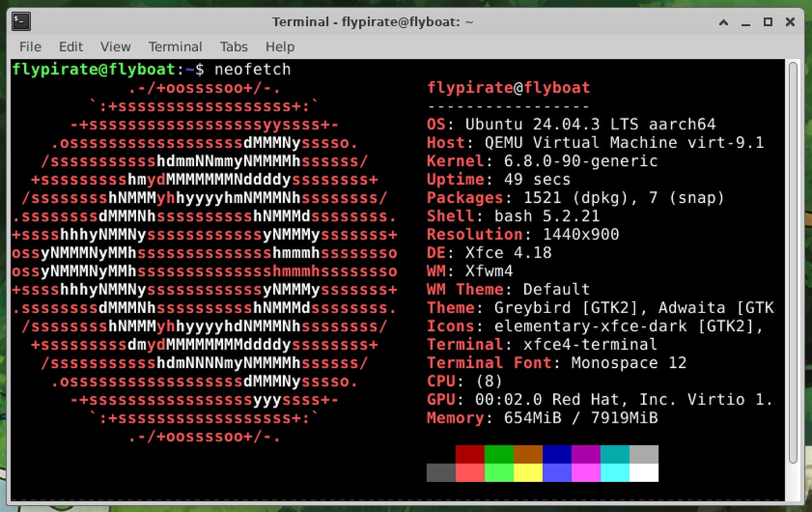This screenshot has height=512, width=812.
Task: Click the roll-up arrow window button
Action: point(724,22)
